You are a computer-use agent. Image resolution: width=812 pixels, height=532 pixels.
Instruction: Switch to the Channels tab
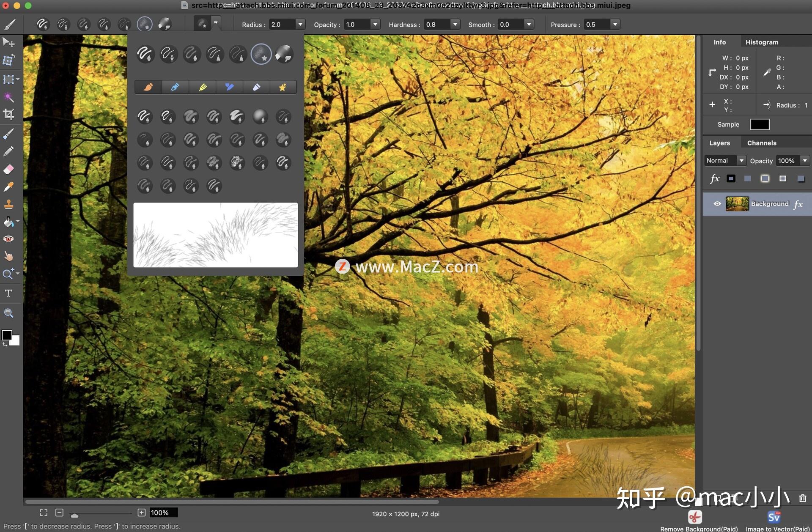(x=761, y=143)
